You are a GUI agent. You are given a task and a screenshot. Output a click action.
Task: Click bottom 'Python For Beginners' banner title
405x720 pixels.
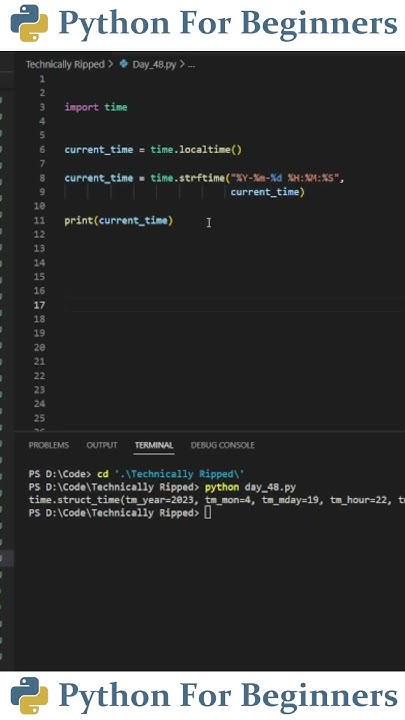(x=228, y=695)
